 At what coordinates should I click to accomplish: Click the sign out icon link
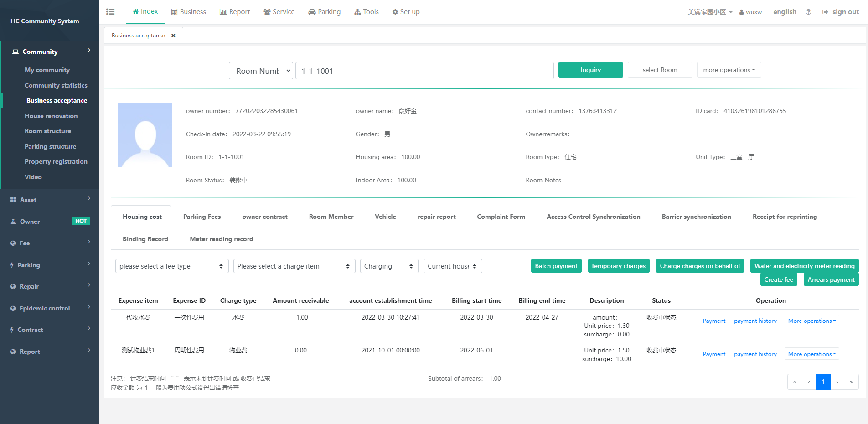840,12
